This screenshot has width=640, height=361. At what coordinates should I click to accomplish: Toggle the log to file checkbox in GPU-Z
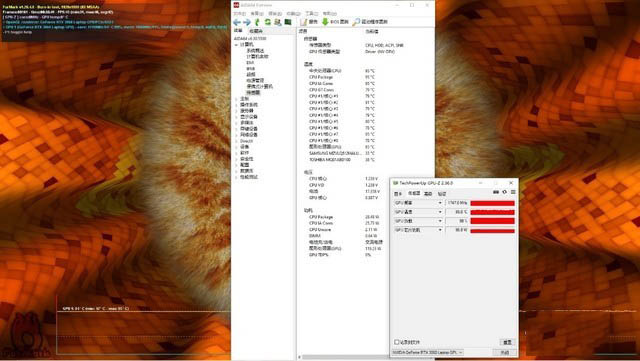coord(396,342)
